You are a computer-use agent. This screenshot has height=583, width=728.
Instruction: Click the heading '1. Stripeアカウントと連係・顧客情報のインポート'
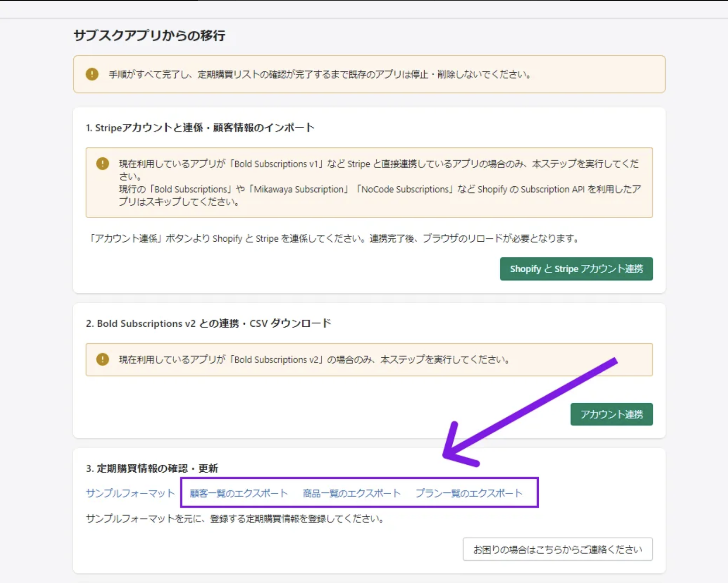point(200,128)
